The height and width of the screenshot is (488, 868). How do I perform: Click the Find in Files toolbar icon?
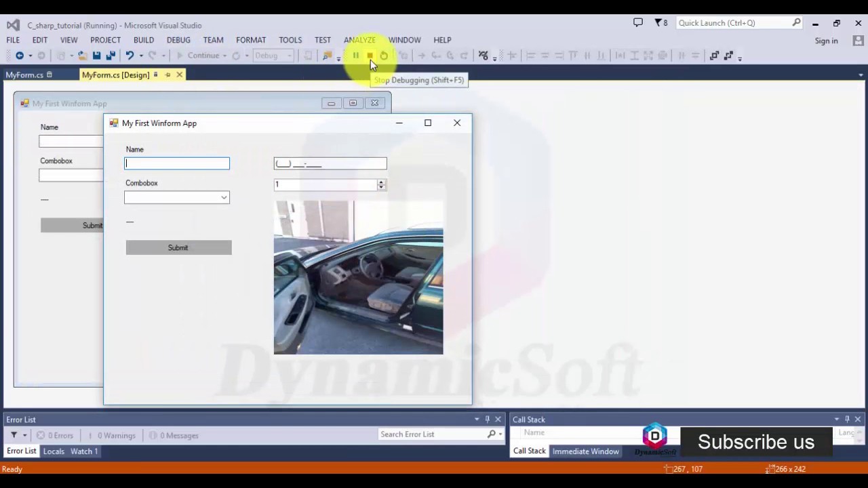point(328,56)
